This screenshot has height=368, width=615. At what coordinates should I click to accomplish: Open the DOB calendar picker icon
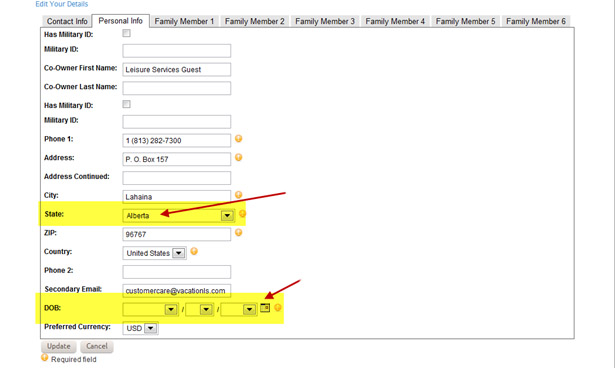pos(265,308)
